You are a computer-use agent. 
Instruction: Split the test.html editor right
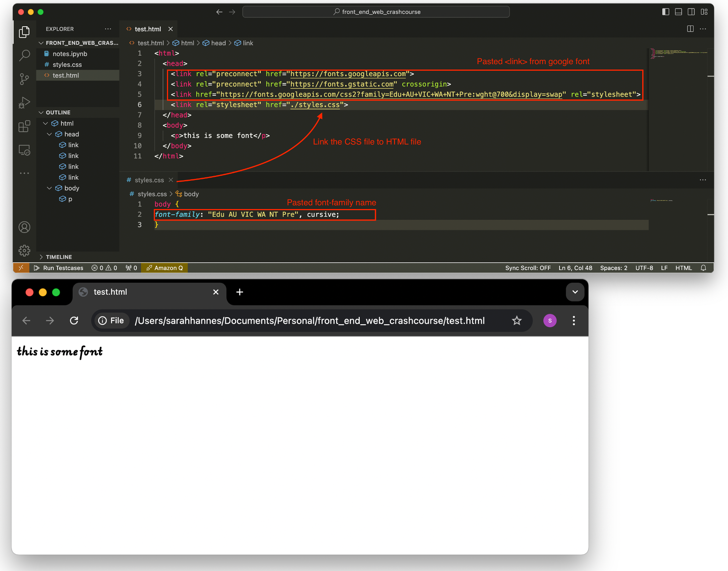690,29
